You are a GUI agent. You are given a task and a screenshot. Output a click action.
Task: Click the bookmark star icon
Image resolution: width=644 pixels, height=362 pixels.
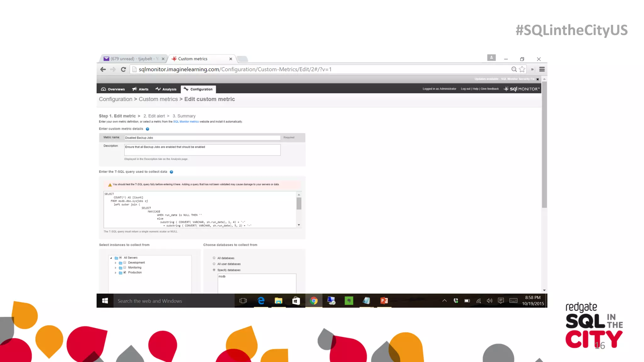pos(522,69)
